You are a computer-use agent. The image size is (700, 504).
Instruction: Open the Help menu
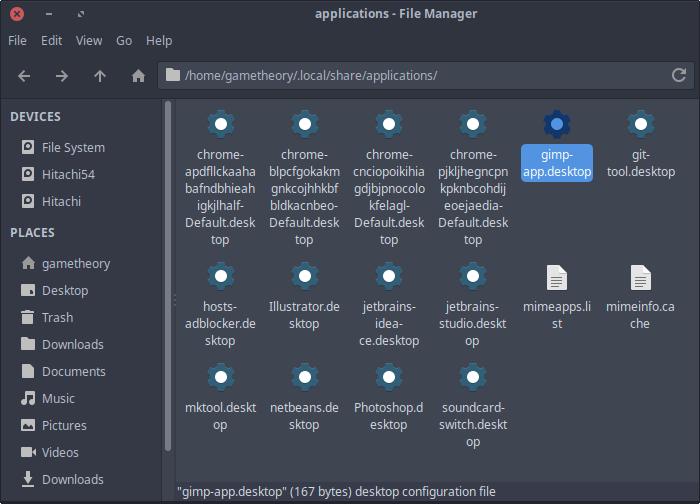pos(159,41)
